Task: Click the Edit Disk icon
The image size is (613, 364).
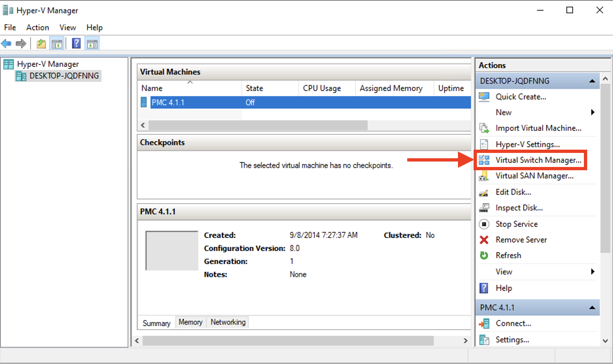Action: click(484, 192)
